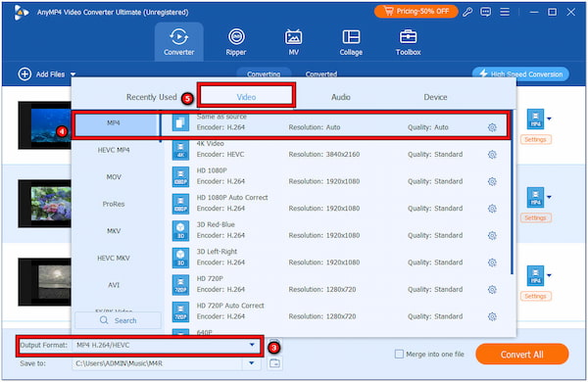Expand the Add Files dropdown arrow
The image size is (588, 382).
click(x=73, y=74)
